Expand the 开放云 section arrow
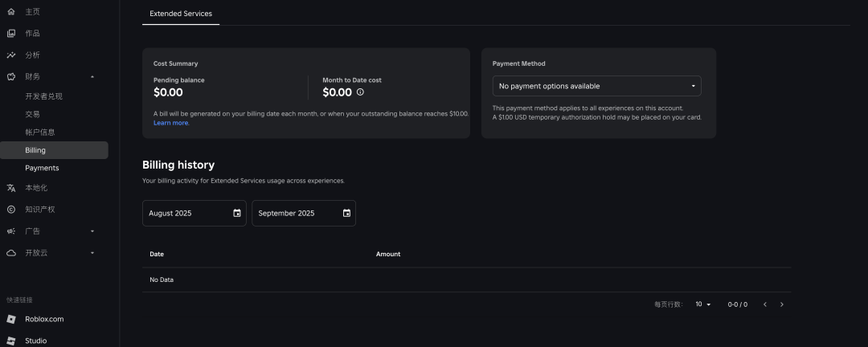This screenshot has height=347, width=868. pyautogui.click(x=92, y=252)
